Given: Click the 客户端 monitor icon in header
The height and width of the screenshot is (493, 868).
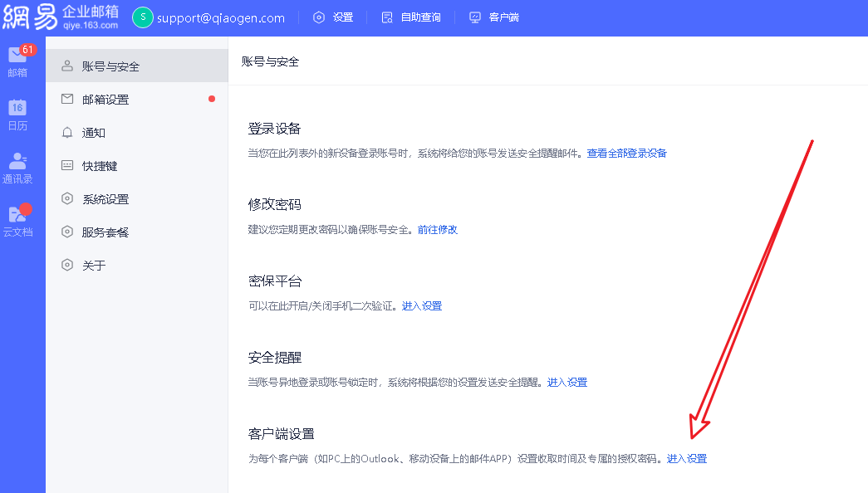Looking at the screenshot, I should pos(475,17).
